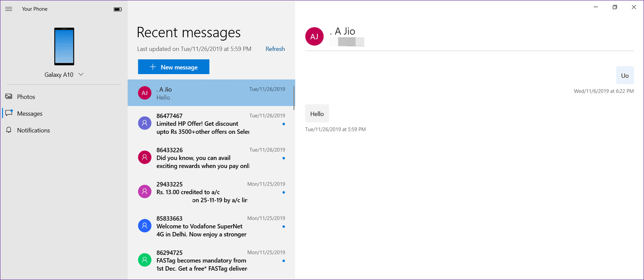Viewport: 644px width, 280px height.
Task: Click the avatar for sender 86433226
Action: tap(145, 157)
